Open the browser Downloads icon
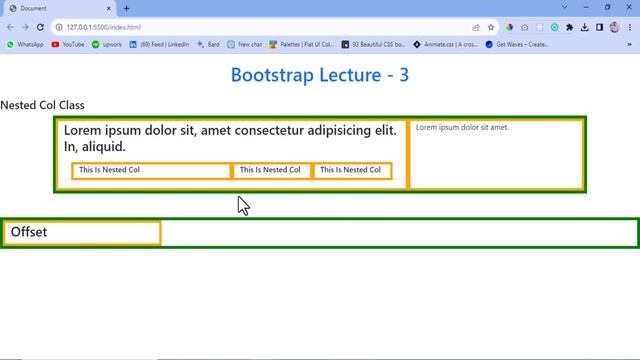 pyautogui.click(x=584, y=27)
